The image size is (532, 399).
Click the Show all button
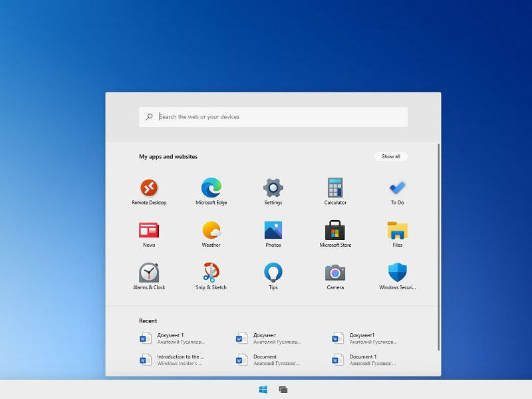click(x=391, y=157)
